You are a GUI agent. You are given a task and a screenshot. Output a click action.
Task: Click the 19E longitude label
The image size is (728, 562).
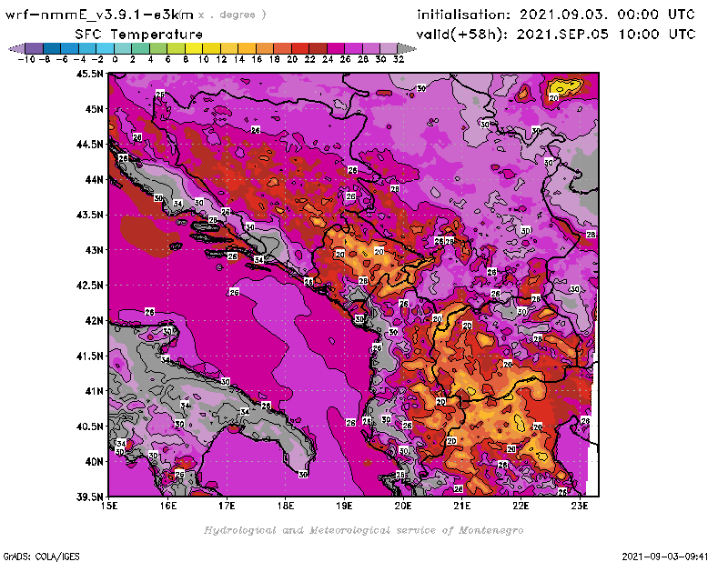(345, 506)
